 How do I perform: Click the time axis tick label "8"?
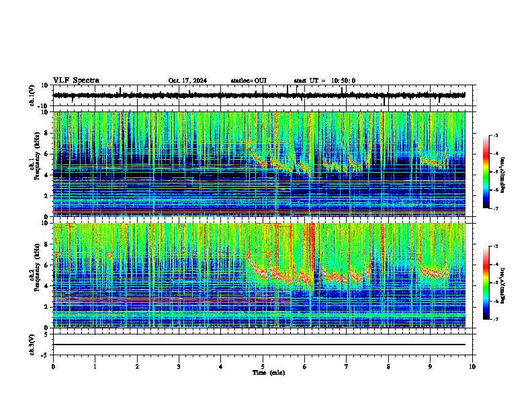388,367
